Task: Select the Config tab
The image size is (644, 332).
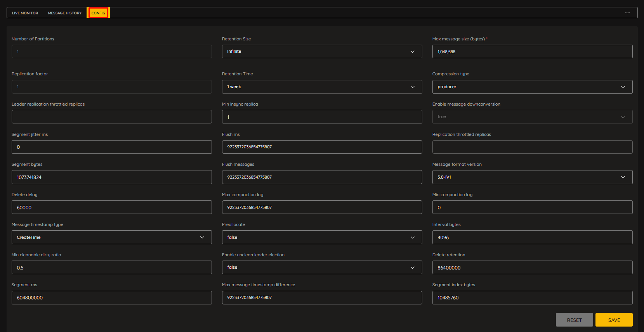Action: tap(98, 13)
